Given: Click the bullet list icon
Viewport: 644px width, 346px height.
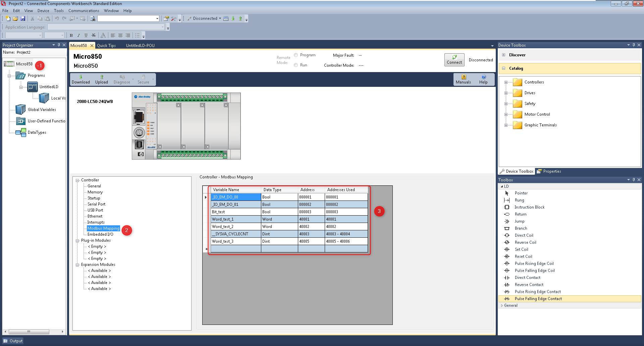Looking at the screenshot, I should coord(138,35).
